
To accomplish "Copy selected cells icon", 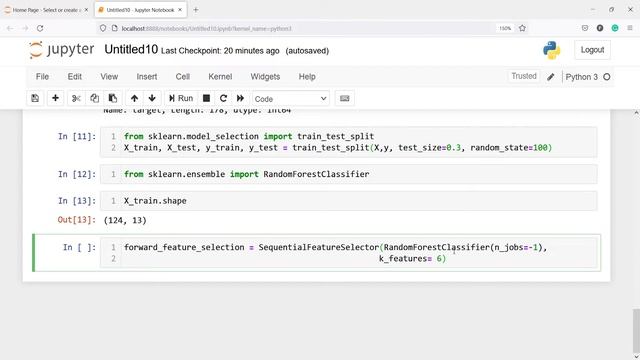I will click(94, 98).
